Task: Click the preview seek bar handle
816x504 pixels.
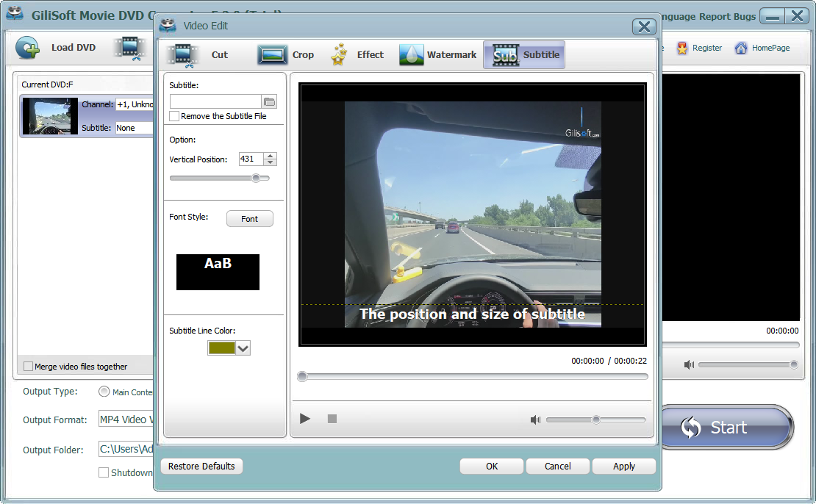Action: point(302,377)
